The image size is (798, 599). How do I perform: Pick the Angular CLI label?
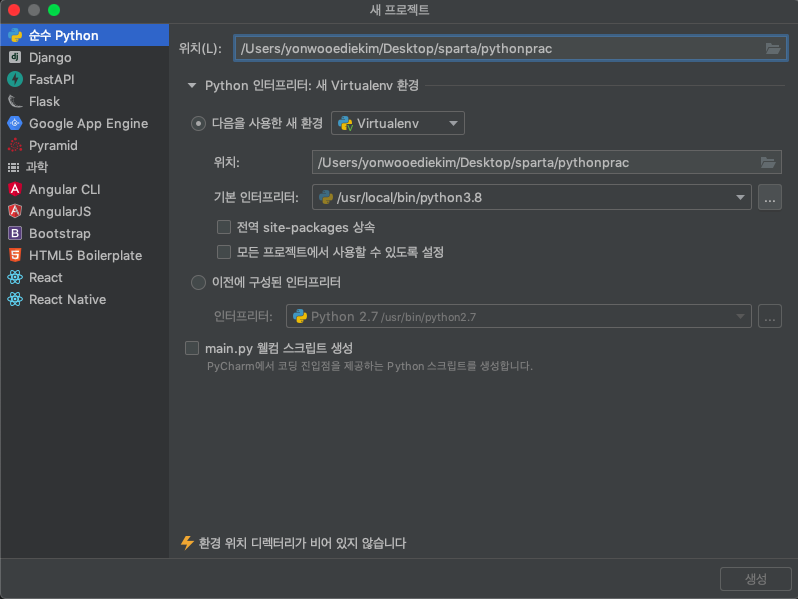pyautogui.click(x=65, y=189)
